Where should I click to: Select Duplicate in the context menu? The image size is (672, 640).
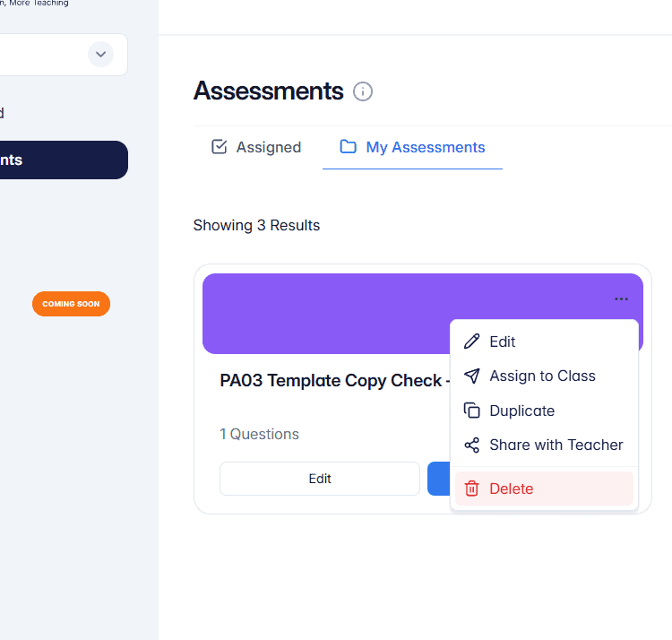tap(544, 411)
